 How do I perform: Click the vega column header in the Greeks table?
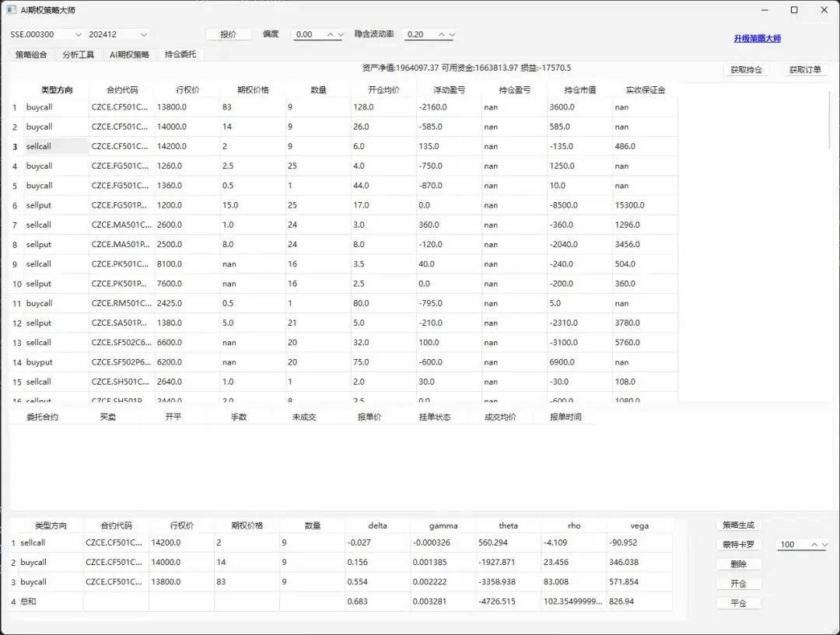(x=639, y=525)
